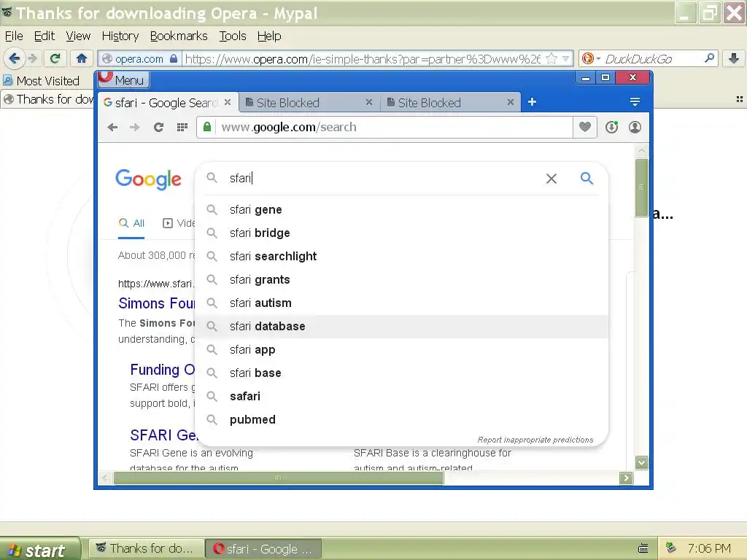Click the Google logo
The width and height of the screenshot is (747, 560).
148,179
